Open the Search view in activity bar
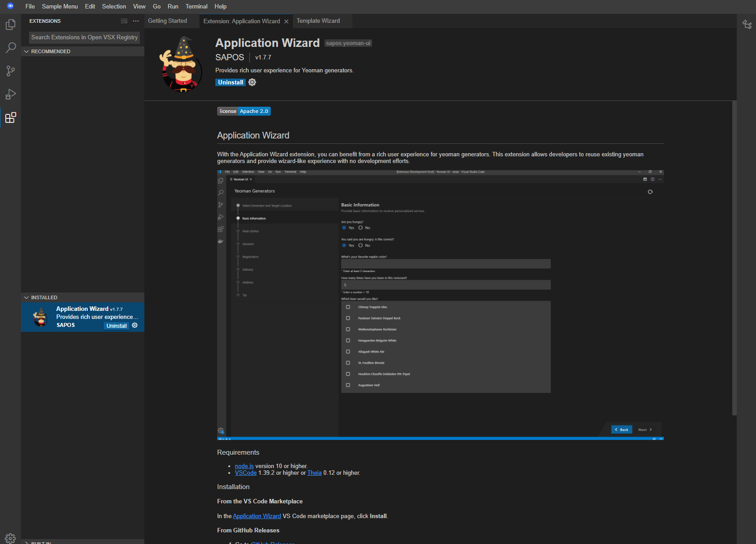This screenshot has width=756, height=544. coord(10,47)
